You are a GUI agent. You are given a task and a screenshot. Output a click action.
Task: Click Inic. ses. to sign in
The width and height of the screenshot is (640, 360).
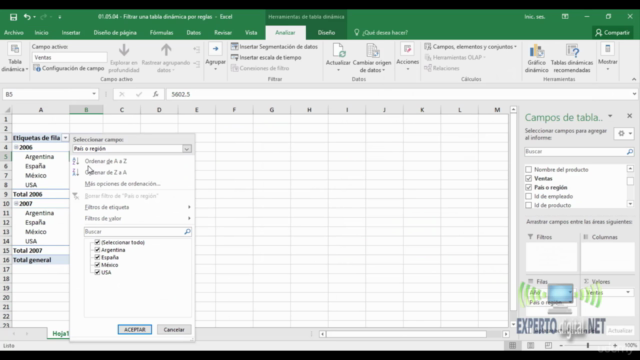coord(535,17)
